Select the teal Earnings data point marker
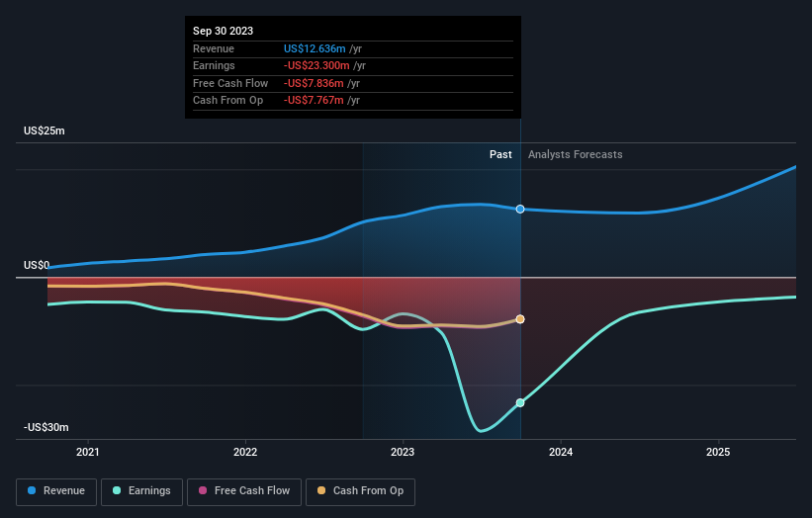Screen dimensions: 812x518 pos(520,402)
